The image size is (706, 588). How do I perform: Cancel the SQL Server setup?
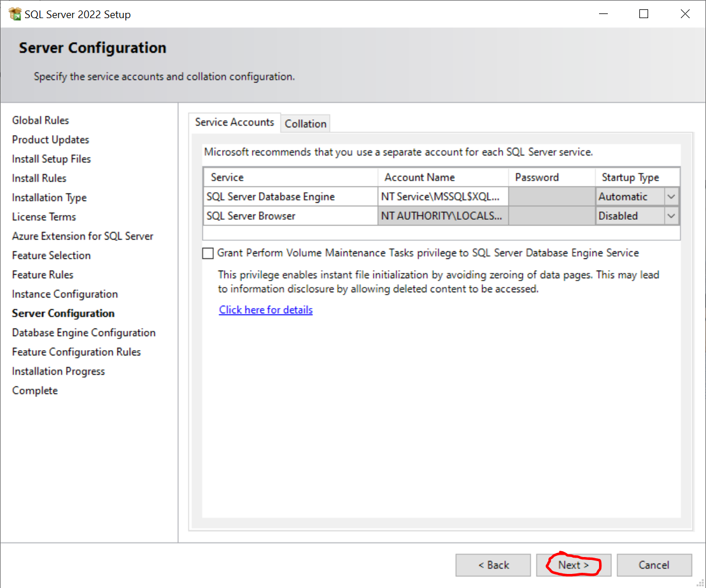click(655, 565)
